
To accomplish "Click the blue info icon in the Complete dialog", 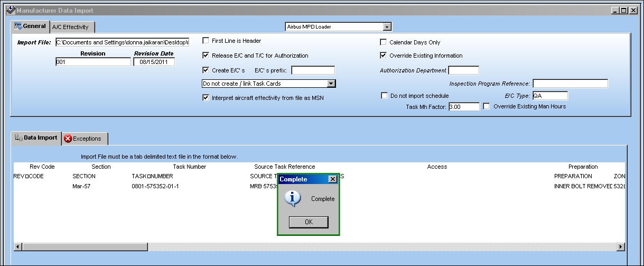I will pos(292,198).
